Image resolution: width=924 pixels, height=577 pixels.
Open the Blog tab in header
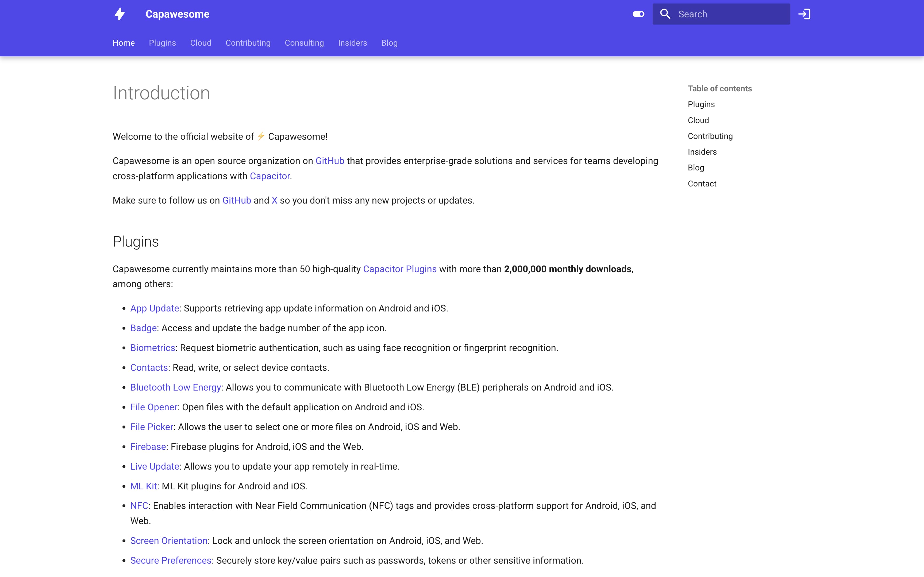(389, 43)
